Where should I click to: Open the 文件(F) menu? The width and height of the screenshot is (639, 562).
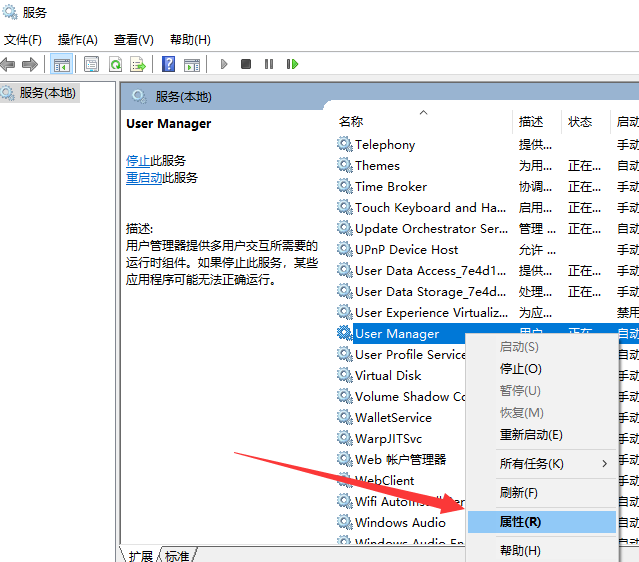(22, 39)
